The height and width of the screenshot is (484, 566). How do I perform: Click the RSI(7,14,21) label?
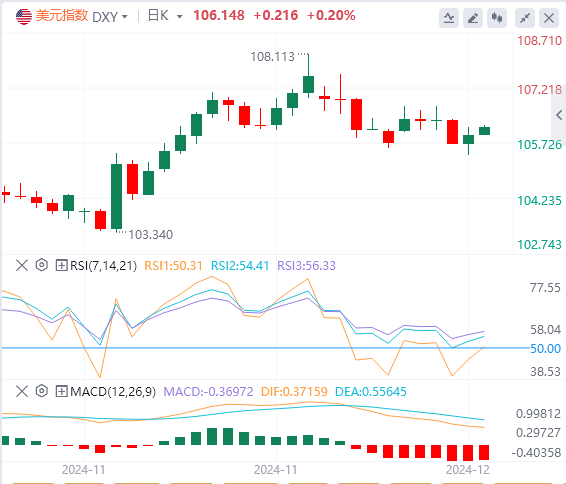point(103,266)
